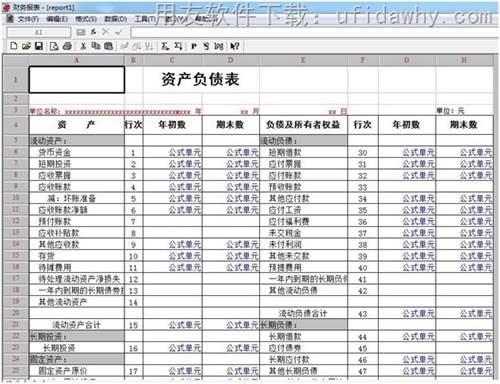This screenshot has width=500, height=384.
Task: Click the 短期投资 cell
Action: point(77,164)
